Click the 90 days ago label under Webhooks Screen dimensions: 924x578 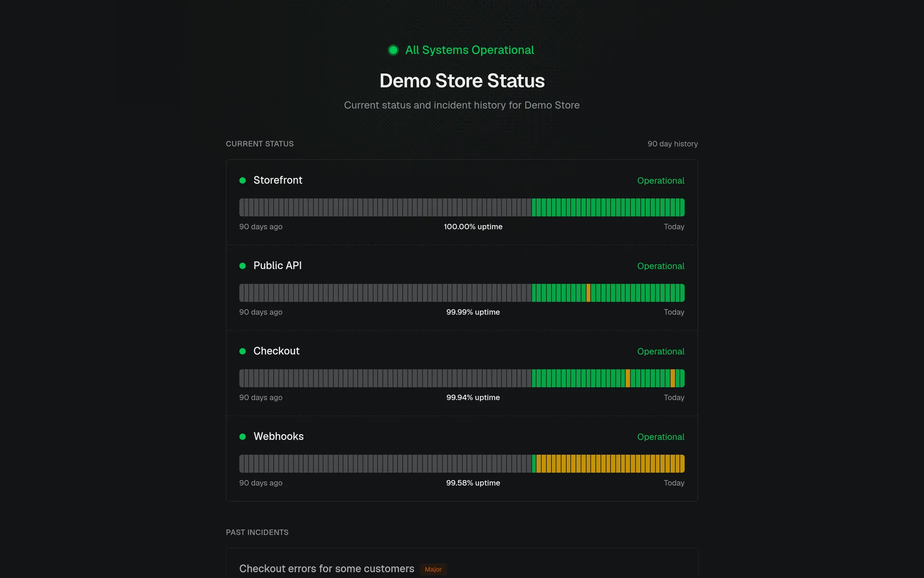click(x=261, y=483)
